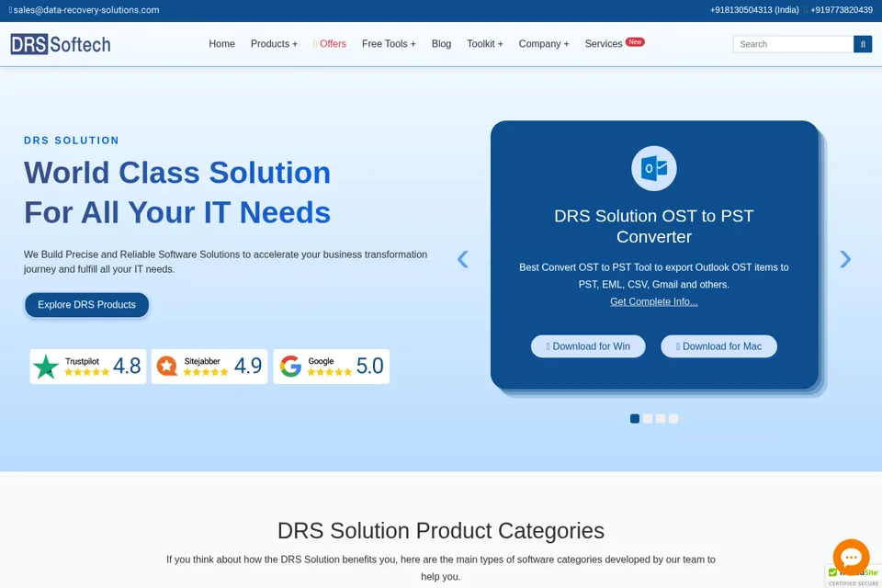882x588 pixels.
Task: Select the third carousel dot
Action: (661, 419)
